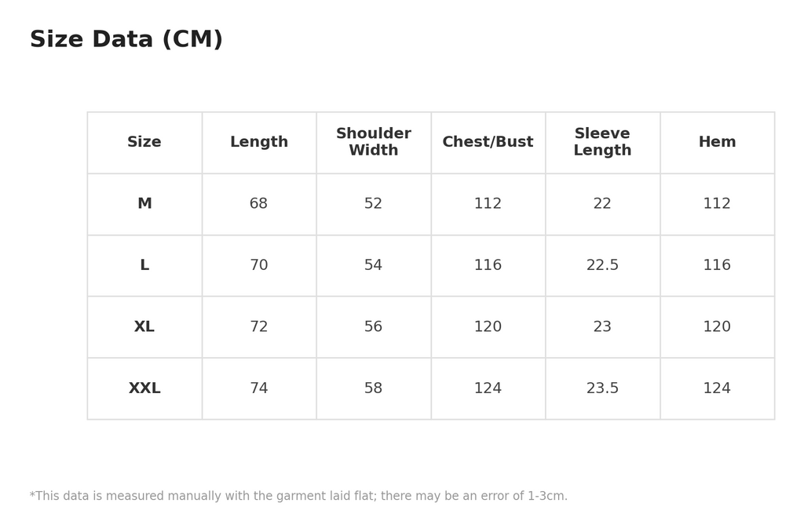Select the Shoulder Width column header
The image size is (804, 532).
(373, 141)
